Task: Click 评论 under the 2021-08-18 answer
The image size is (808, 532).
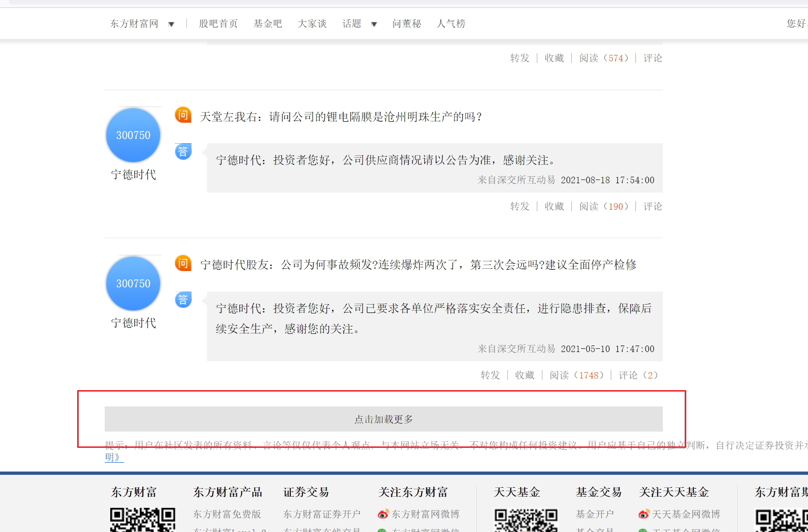Action: tap(653, 206)
